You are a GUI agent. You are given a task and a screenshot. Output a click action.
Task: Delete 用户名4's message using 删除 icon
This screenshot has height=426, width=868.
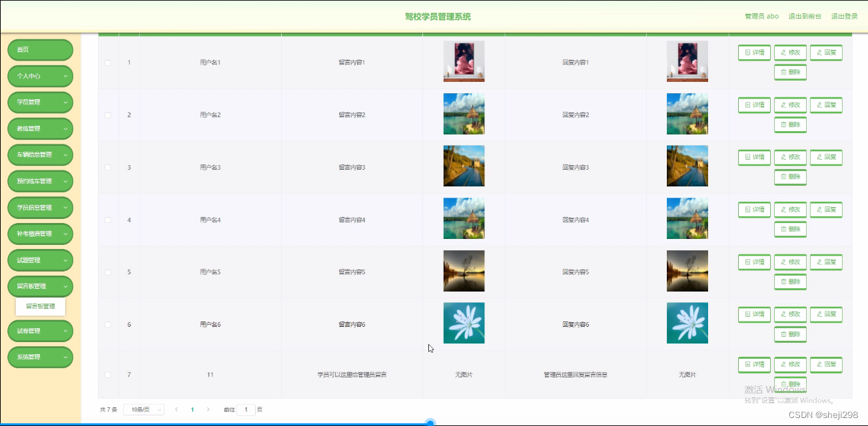coord(790,229)
